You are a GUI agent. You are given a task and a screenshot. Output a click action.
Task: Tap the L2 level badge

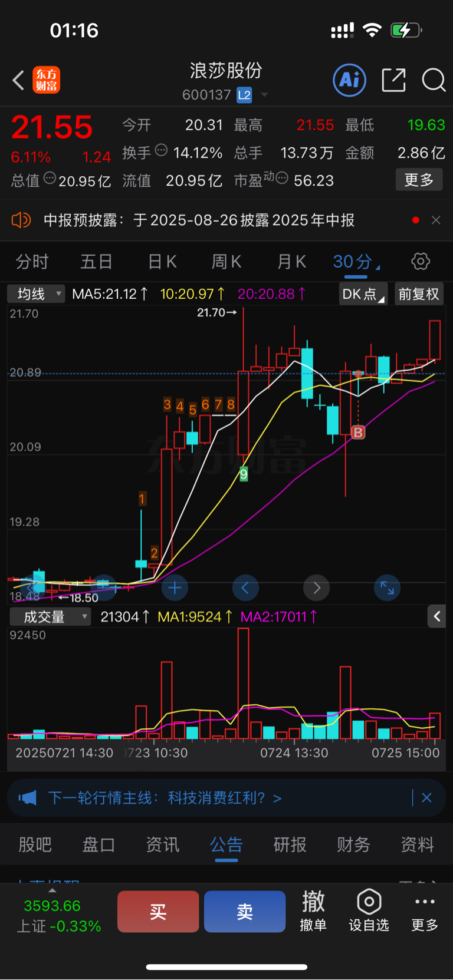click(x=244, y=95)
